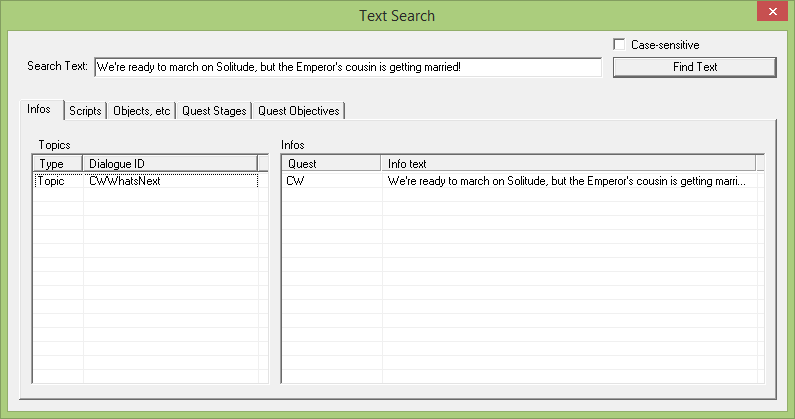Screen dimensions: 795x419
Task: Click the blank area below the CWWhatsNext row
Action: tap(150, 280)
